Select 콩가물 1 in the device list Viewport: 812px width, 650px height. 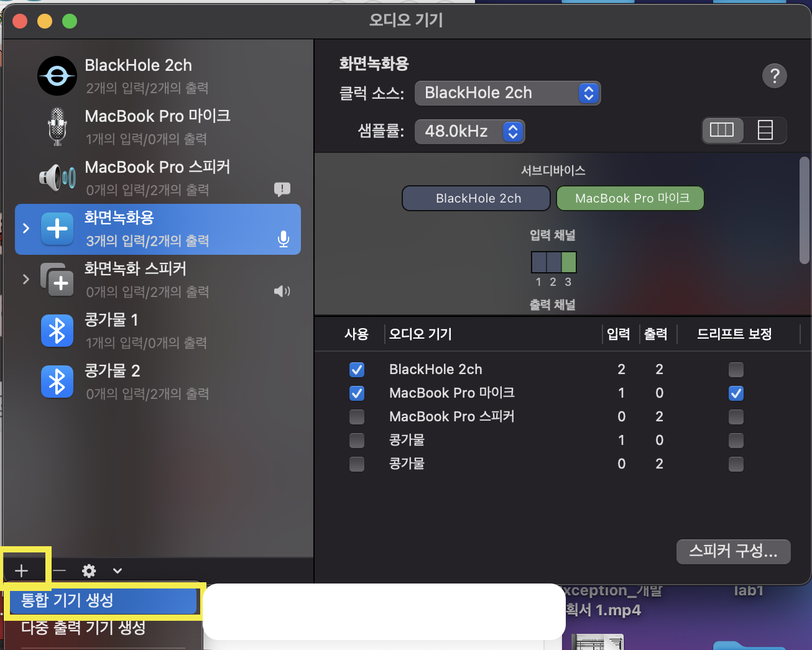pos(158,331)
